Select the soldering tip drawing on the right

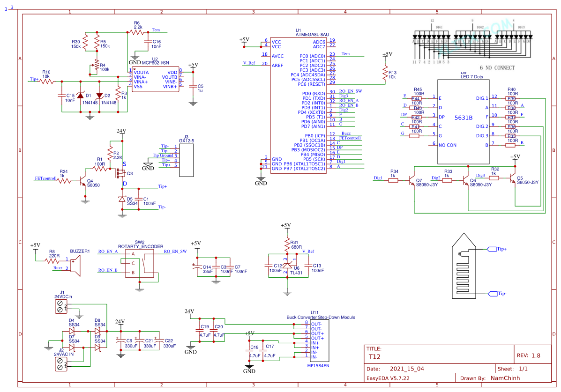[464, 267]
